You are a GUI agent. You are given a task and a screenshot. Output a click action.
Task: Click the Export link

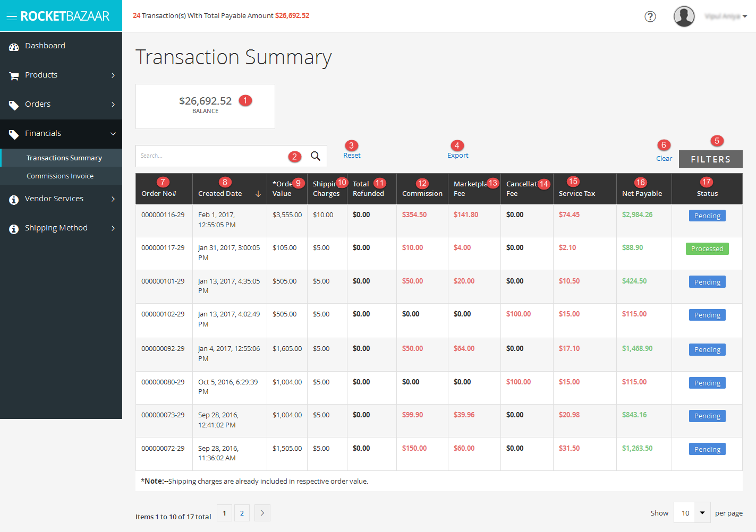coord(458,156)
